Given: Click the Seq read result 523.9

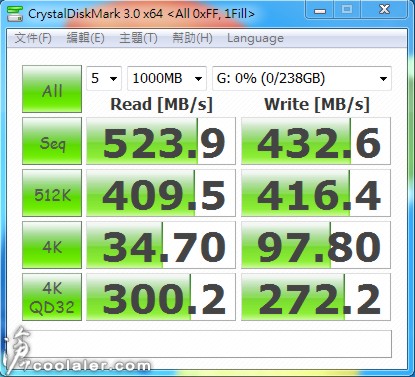Looking at the screenshot, I should [x=161, y=141].
